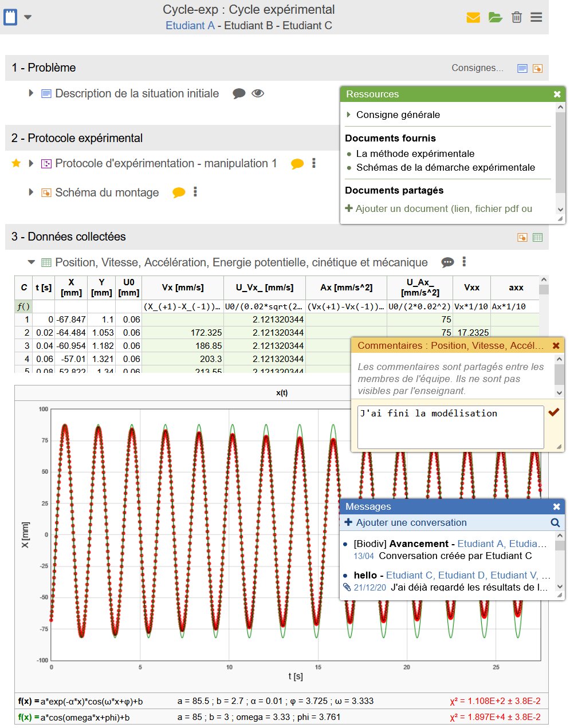Click Ajouter une conversation

point(411,522)
